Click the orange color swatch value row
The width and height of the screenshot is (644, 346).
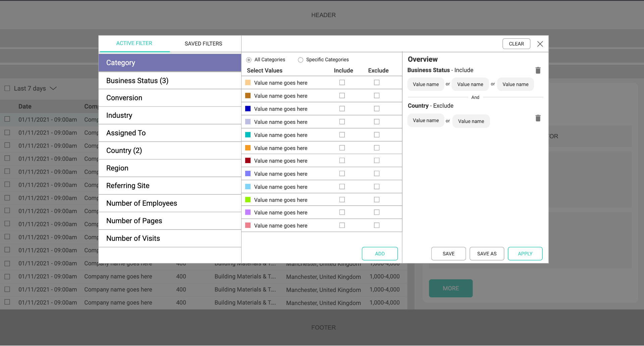tap(322, 148)
